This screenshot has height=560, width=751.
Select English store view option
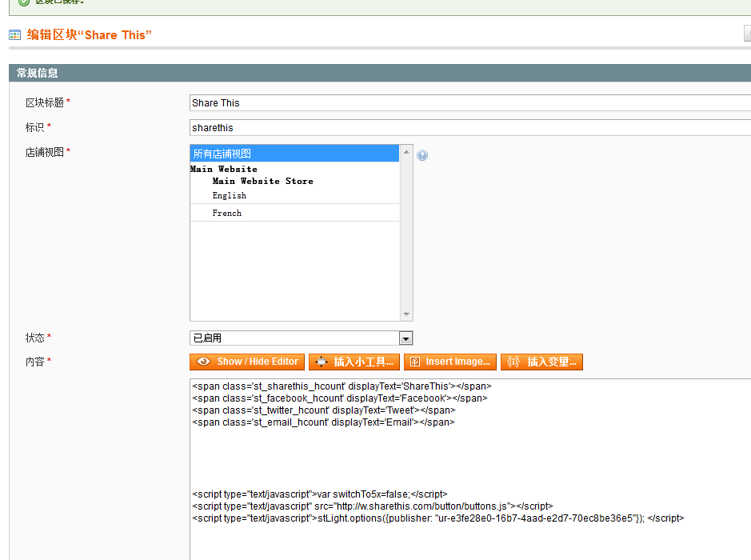click(x=294, y=195)
